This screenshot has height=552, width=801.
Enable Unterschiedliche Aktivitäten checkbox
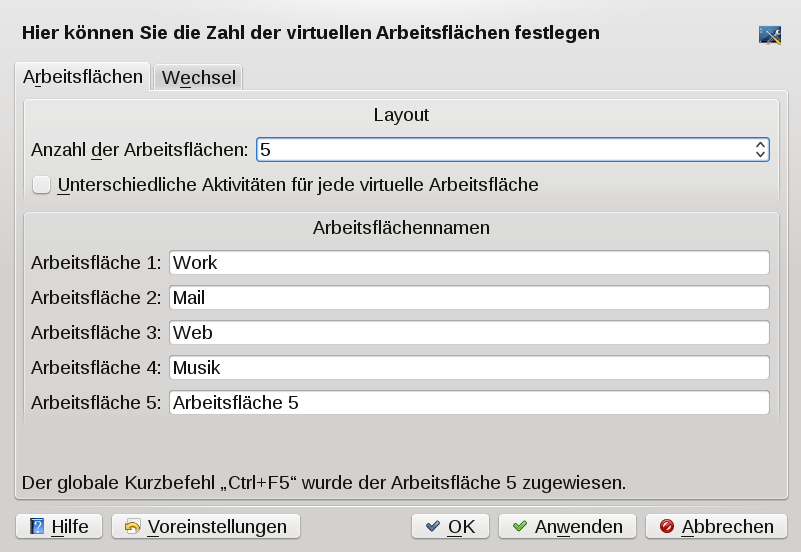(x=42, y=184)
